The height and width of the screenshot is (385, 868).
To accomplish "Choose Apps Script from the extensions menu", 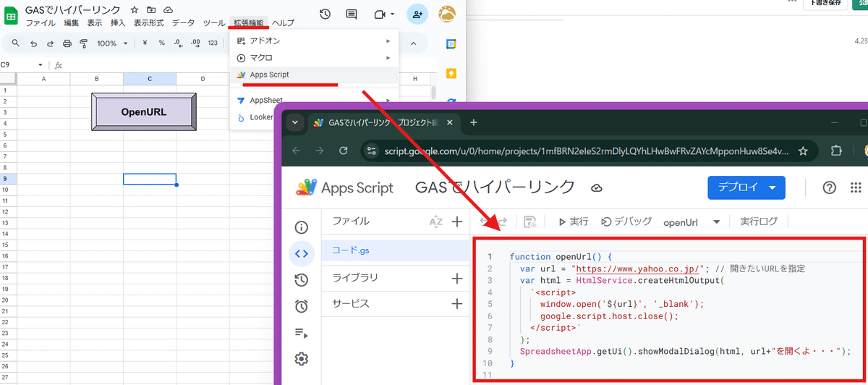I will click(x=314, y=75).
